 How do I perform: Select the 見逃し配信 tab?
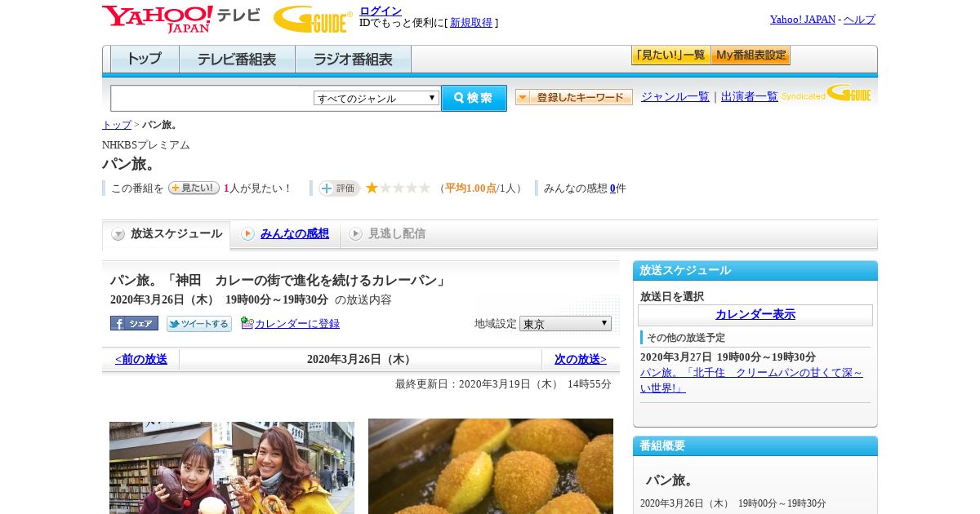[397, 233]
